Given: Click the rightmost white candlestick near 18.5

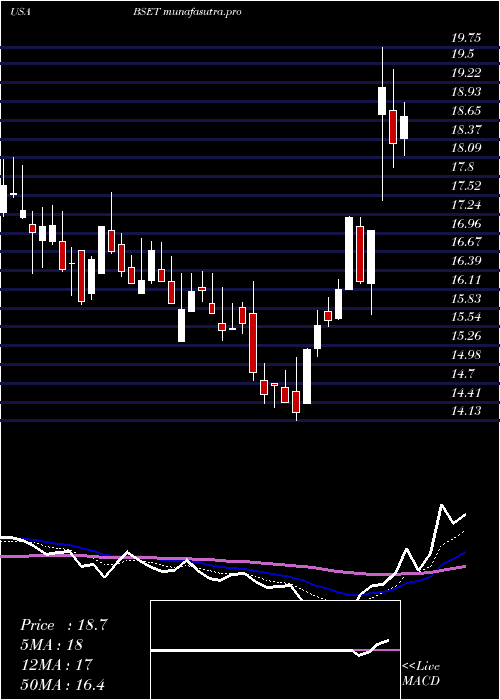Looking at the screenshot, I should [x=404, y=129].
